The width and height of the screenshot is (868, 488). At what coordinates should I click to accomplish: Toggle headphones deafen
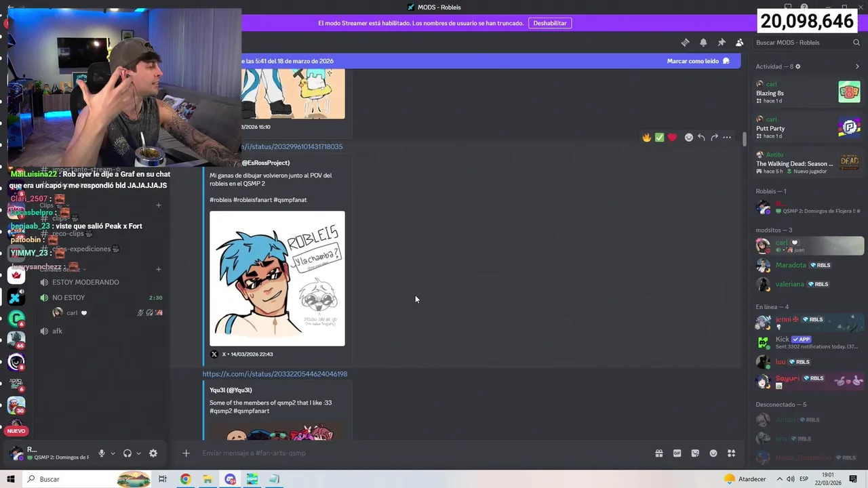pyautogui.click(x=127, y=453)
